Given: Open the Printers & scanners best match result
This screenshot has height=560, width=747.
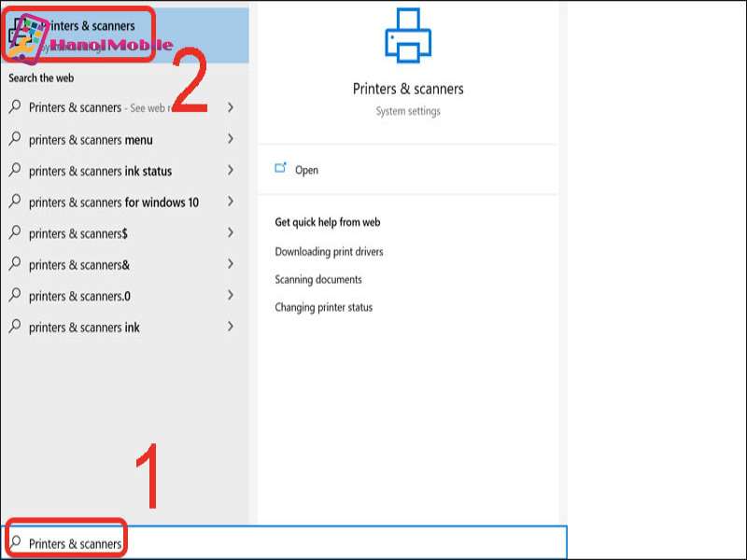Looking at the screenshot, I should (124, 35).
